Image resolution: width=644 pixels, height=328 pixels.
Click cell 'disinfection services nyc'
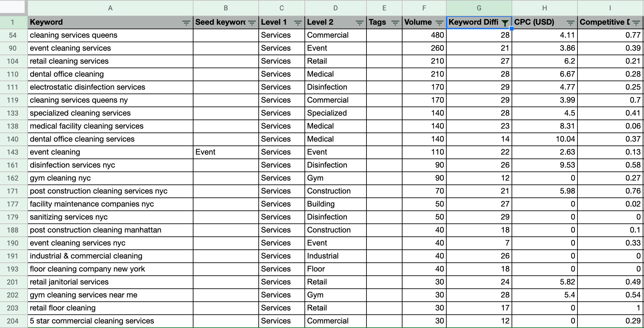pyautogui.click(x=110, y=165)
